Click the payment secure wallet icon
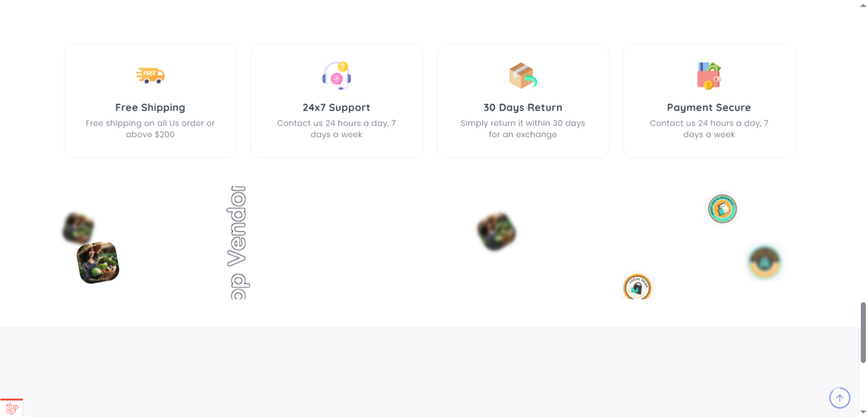The height and width of the screenshot is (417, 868). 709,75
